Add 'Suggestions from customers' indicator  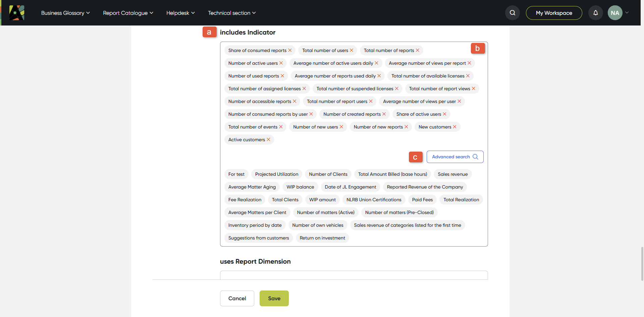pos(259,238)
